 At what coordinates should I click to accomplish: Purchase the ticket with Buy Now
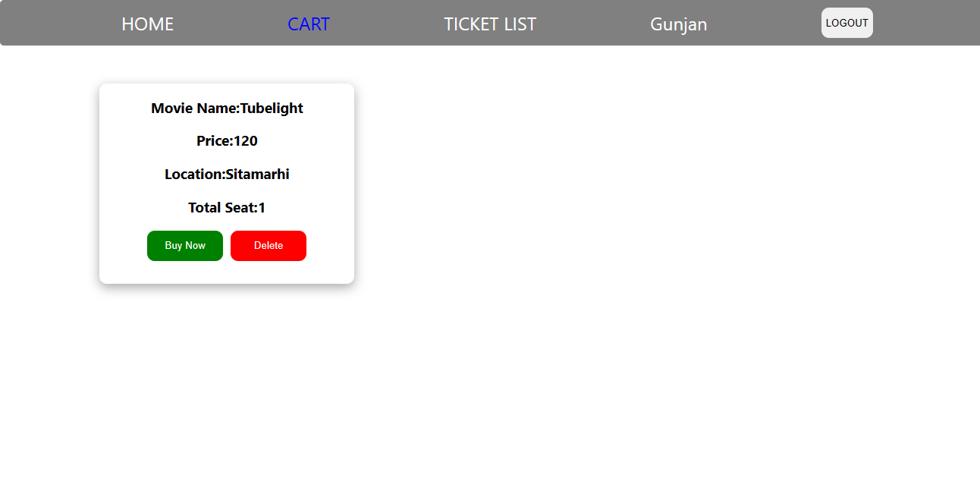pyautogui.click(x=185, y=245)
